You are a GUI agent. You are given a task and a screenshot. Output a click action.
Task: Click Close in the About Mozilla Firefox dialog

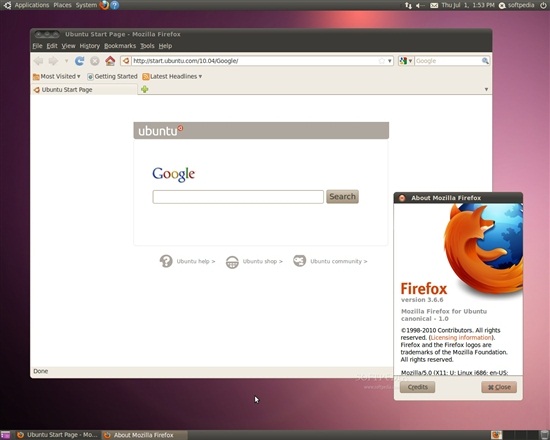pos(499,387)
